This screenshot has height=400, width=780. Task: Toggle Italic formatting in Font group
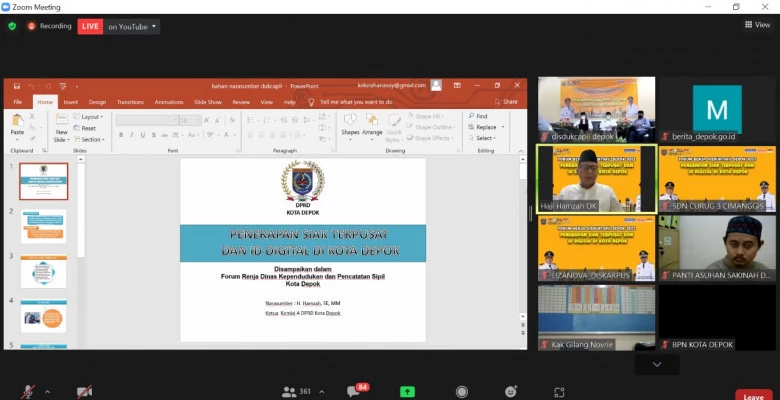pyautogui.click(x=132, y=135)
